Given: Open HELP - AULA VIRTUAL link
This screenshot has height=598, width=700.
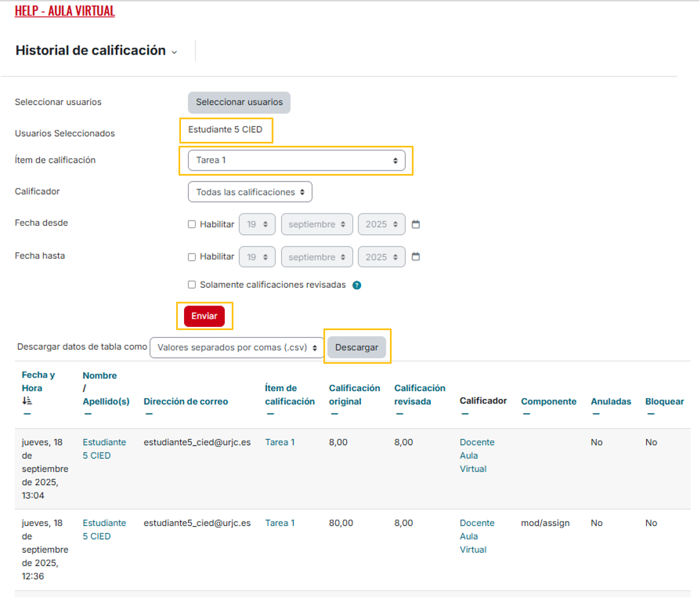Looking at the screenshot, I should pyautogui.click(x=65, y=11).
